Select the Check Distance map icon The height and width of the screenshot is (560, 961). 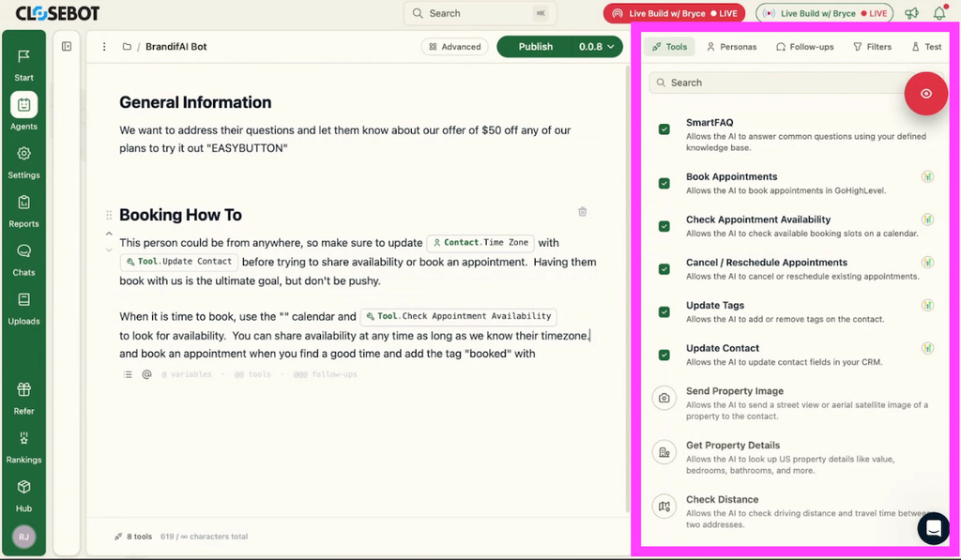pos(664,507)
